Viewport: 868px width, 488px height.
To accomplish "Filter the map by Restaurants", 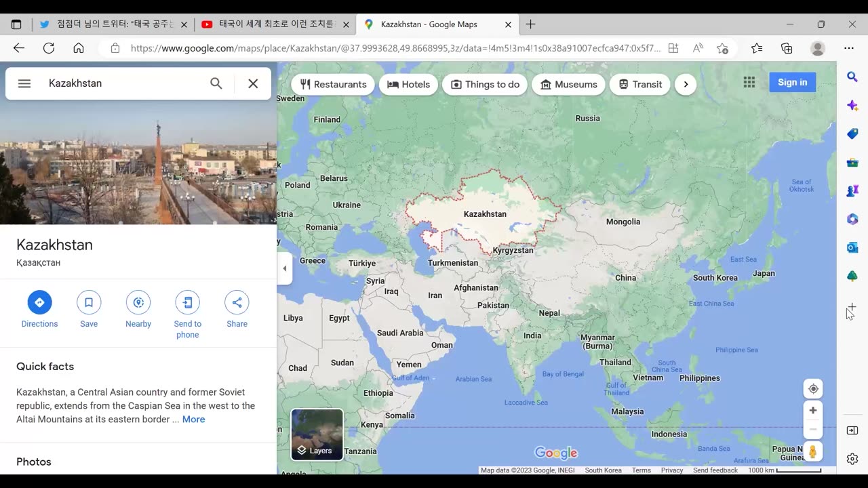I will coord(333,85).
